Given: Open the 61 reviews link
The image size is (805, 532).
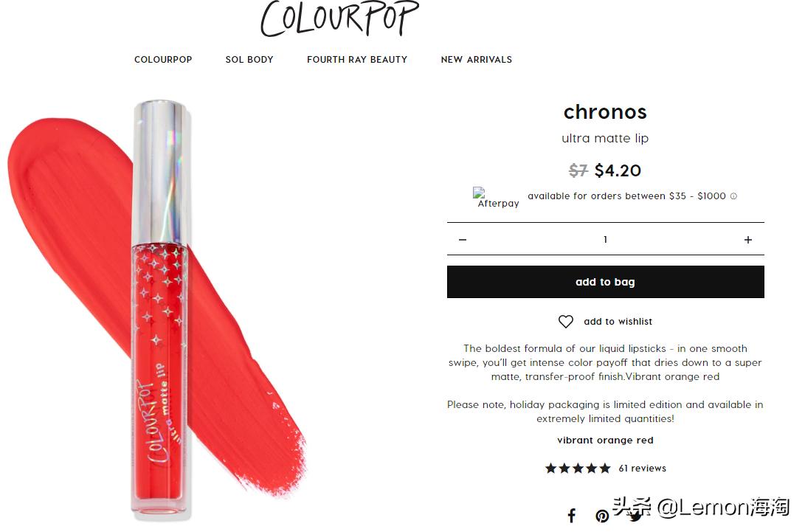Looking at the screenshot, I should [642, 469].
